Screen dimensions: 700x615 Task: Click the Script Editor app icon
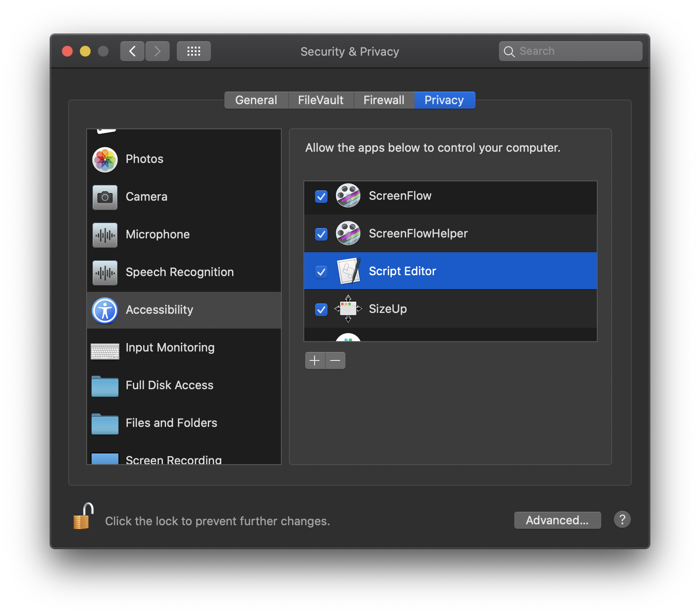(349, 271)
